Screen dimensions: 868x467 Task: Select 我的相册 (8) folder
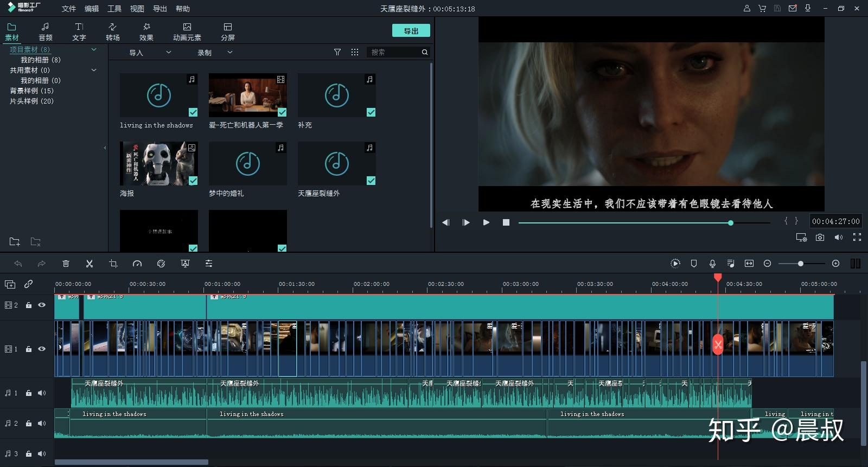[x=41, y=60]
